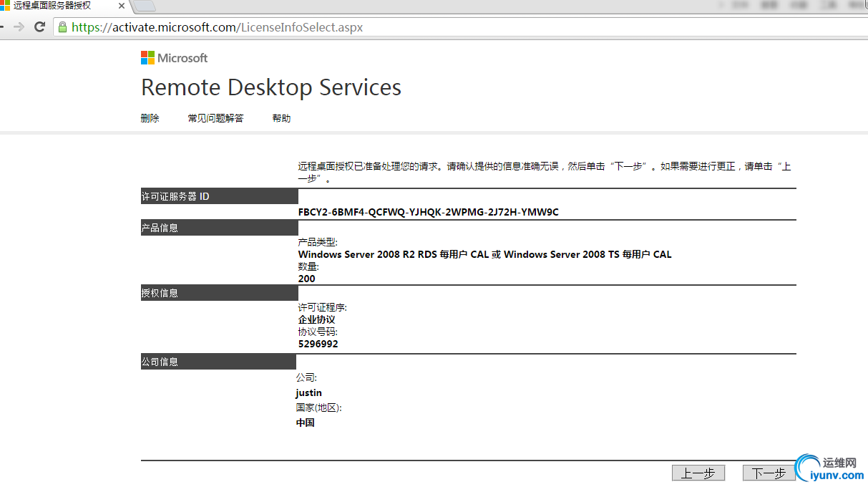The image size is (868, 487).
Task: Click the 许可证服务器 ID section header
Action: pyautogui.click(x=219, y=196)
